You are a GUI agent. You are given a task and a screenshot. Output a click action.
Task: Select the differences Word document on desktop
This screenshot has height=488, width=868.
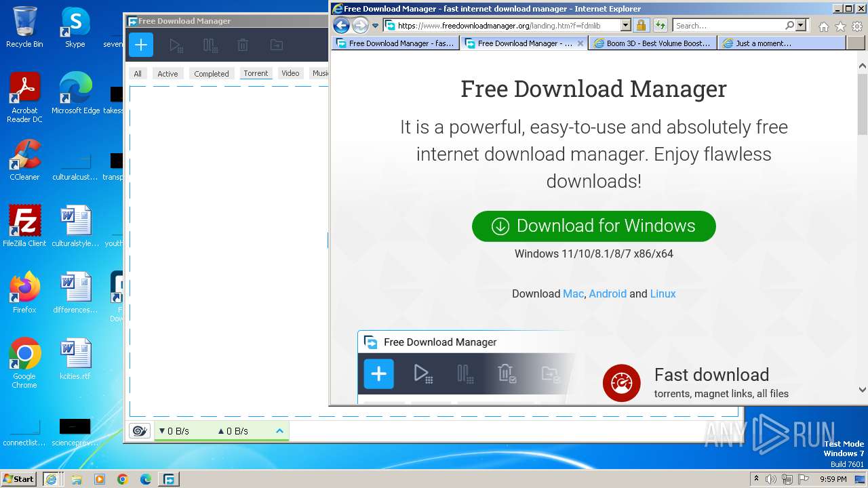[x=75, y=293]
